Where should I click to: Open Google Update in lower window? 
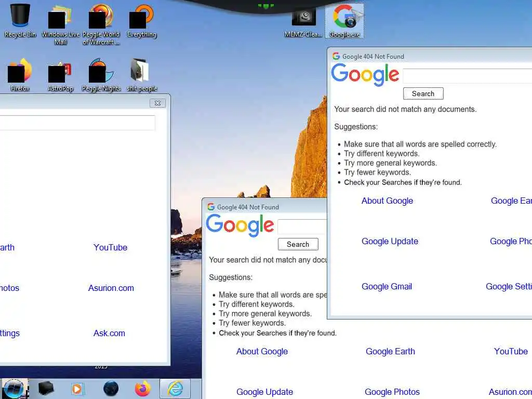pos(264,392)
